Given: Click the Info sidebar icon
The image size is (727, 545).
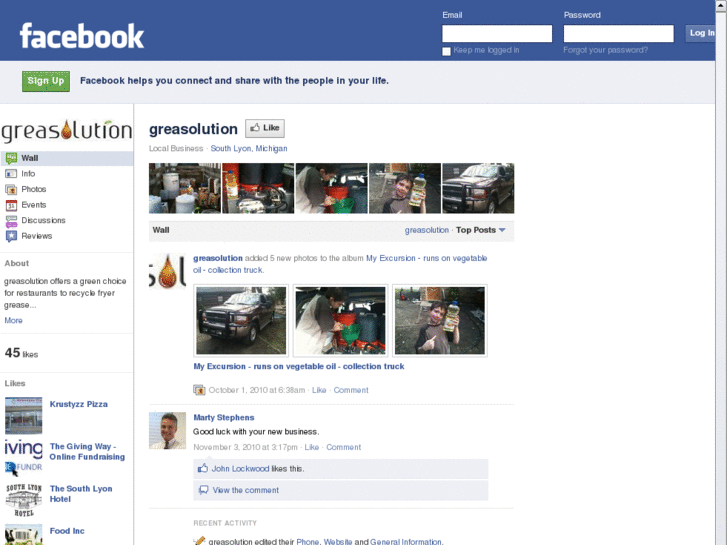Looking at the screenshot, I should (11, 173).
